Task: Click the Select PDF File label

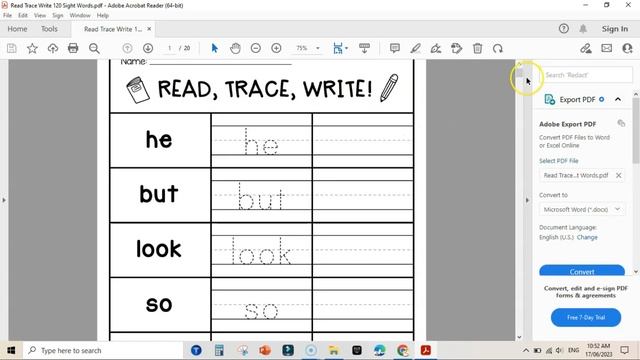Action: click(559, 161)
